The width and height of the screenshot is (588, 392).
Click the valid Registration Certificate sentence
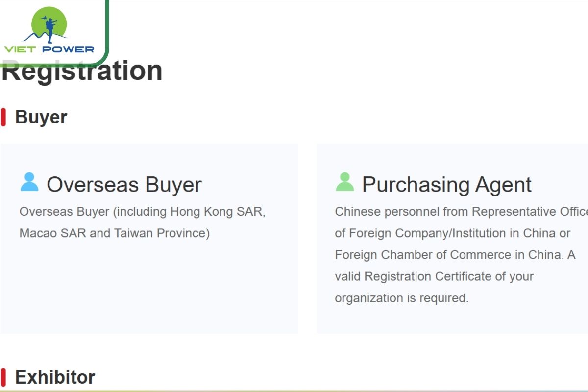pyautogui.click(x=434, y=276)
